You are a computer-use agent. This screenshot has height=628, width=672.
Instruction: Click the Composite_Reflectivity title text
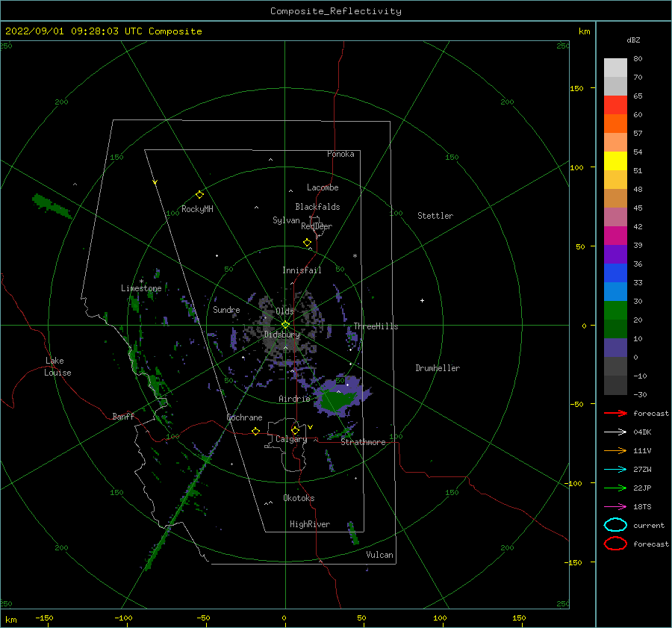pos(336,11)
